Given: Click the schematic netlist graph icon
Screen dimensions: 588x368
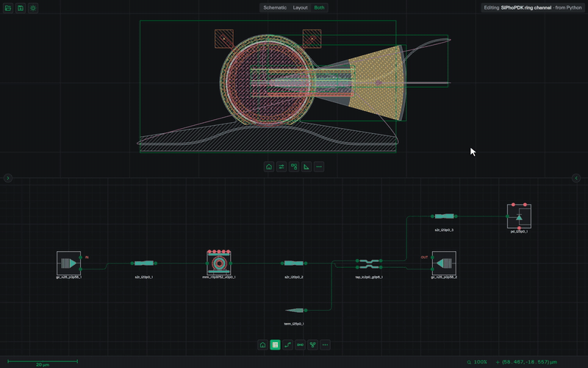Looking at the screenshot, I should point(313,344).
